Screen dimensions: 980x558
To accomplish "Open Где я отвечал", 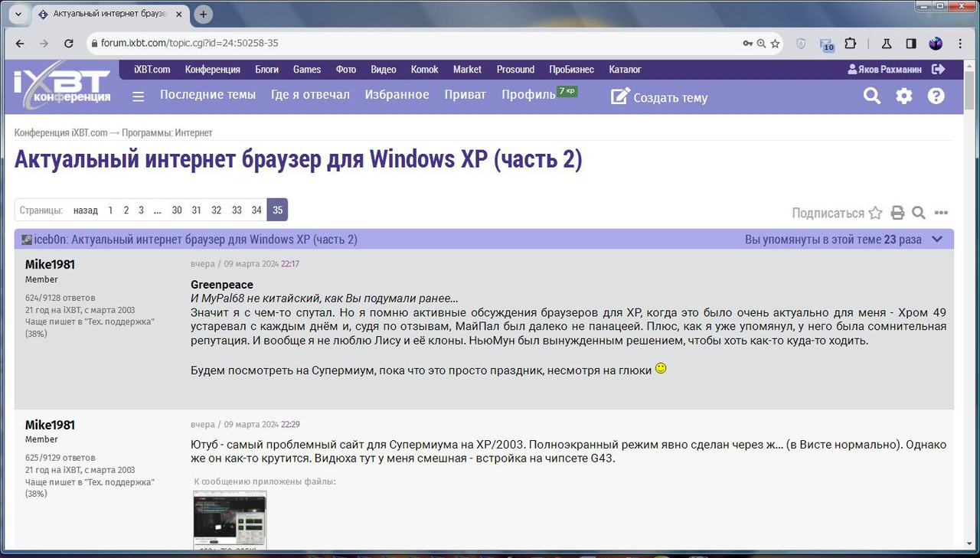I will [x=310, y=94].
